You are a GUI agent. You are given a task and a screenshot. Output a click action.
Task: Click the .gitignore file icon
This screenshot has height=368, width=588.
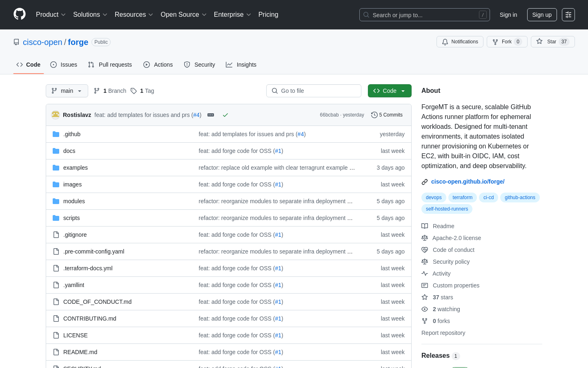click(x=56, y=235)
